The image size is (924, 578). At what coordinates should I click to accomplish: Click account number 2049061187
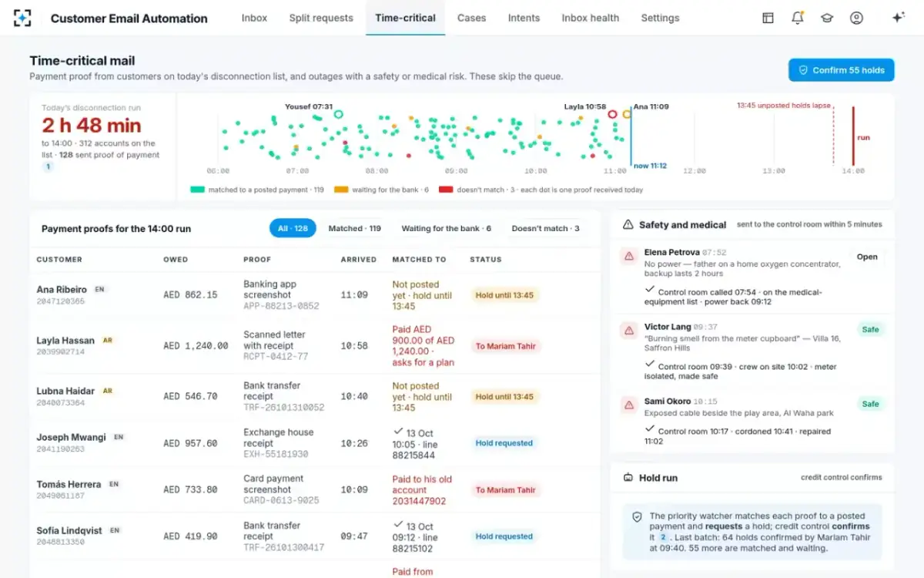61,496
